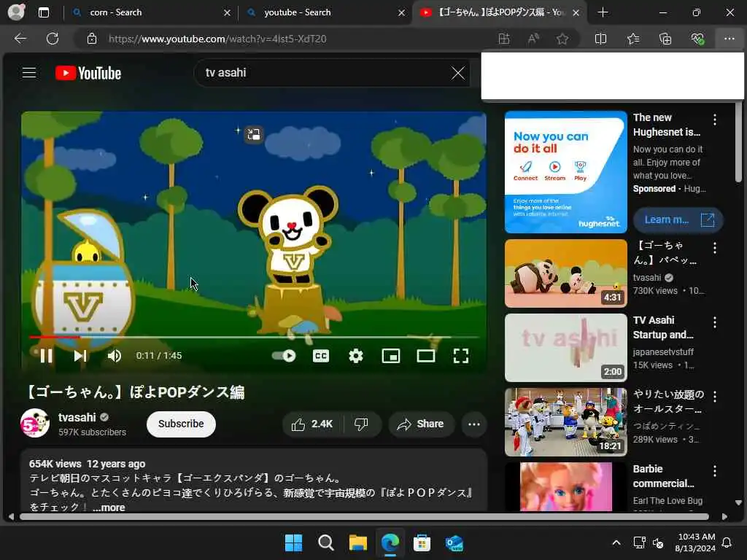Open the YouTube guide hamburger menu
The height and width of the screenshot is (560, 747).
[x=29, y=72]
